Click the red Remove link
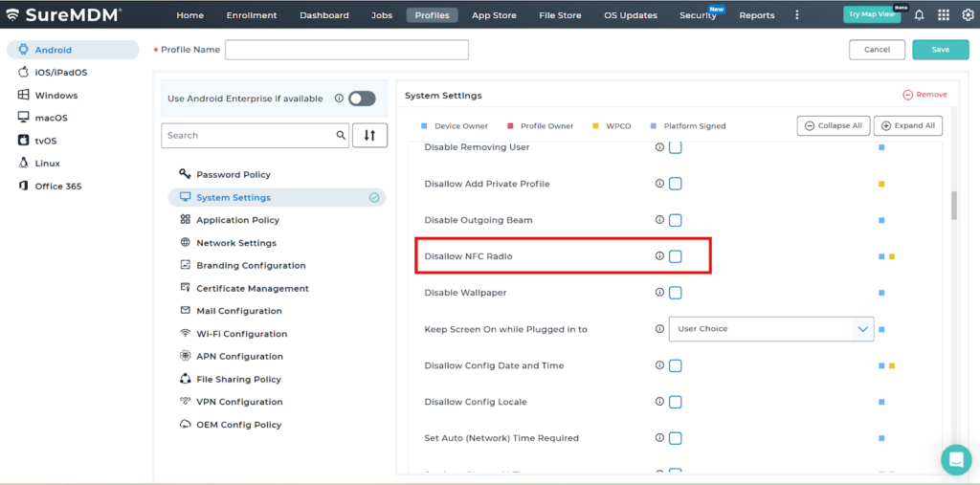Viewport: 980px width, 485px height. pyautogui.click(x=924, y=95)
